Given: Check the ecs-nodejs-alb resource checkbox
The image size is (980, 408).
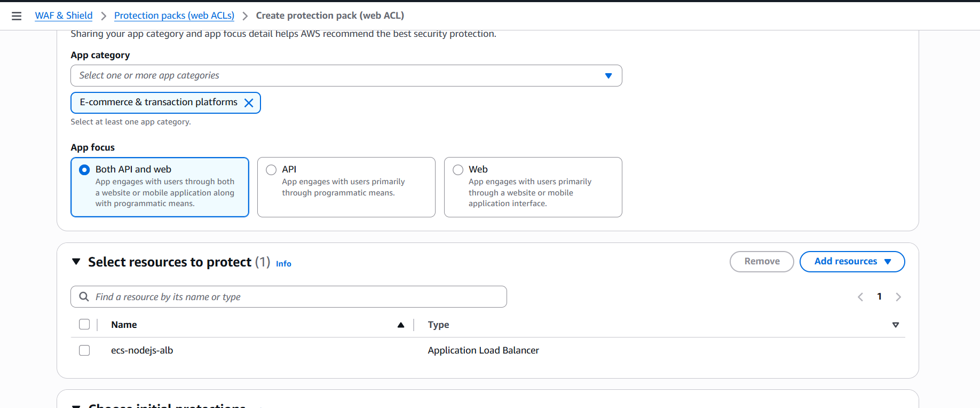Looking at the screenshot, I should [84, 350].
